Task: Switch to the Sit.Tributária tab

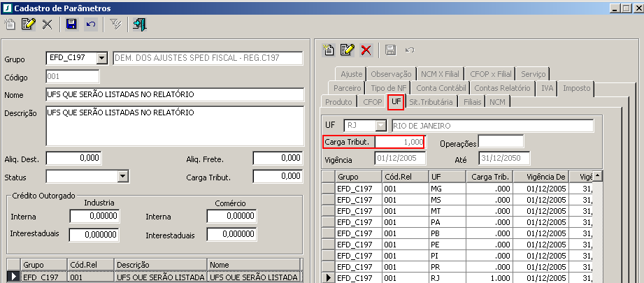Action: pos(431,102)
